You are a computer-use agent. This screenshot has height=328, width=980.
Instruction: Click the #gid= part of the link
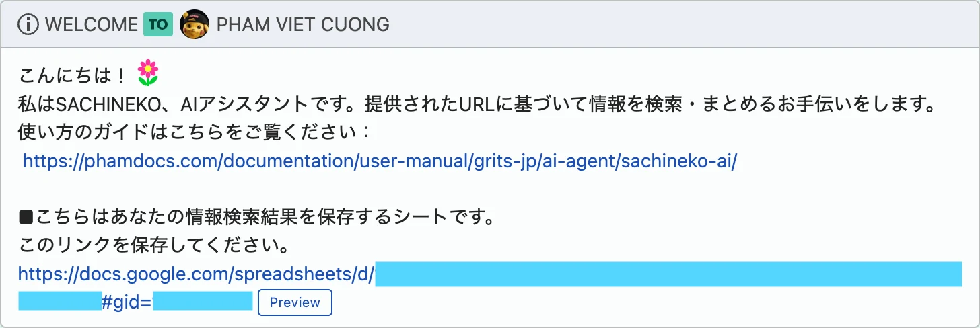[x=127, y=302]
